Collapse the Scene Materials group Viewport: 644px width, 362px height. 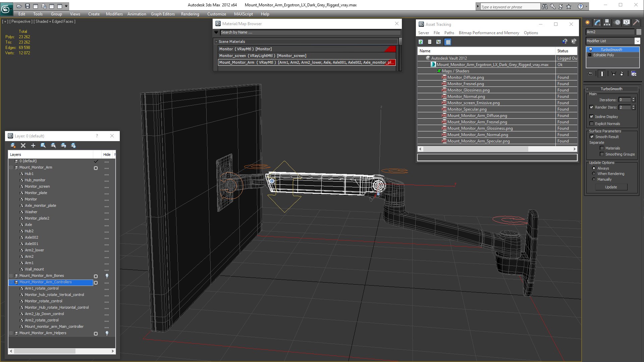(216, 42)
